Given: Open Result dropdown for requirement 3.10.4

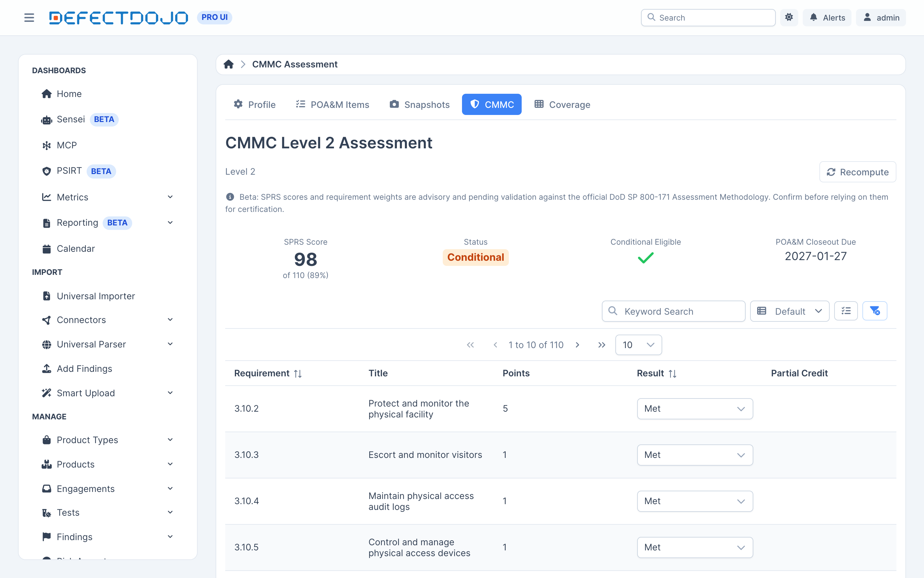Looking at the screenshot, I should click(695, 501).
